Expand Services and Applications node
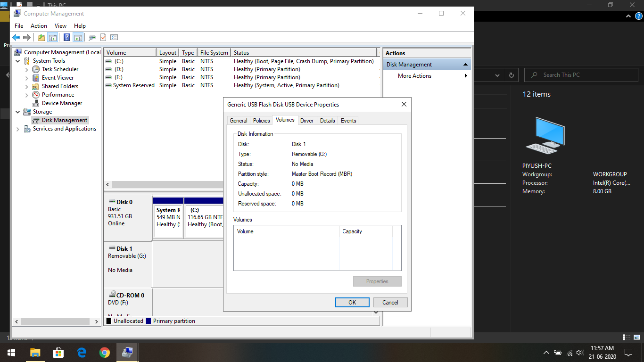This screenshot has width=644, height=362. (x=18, y=129)
